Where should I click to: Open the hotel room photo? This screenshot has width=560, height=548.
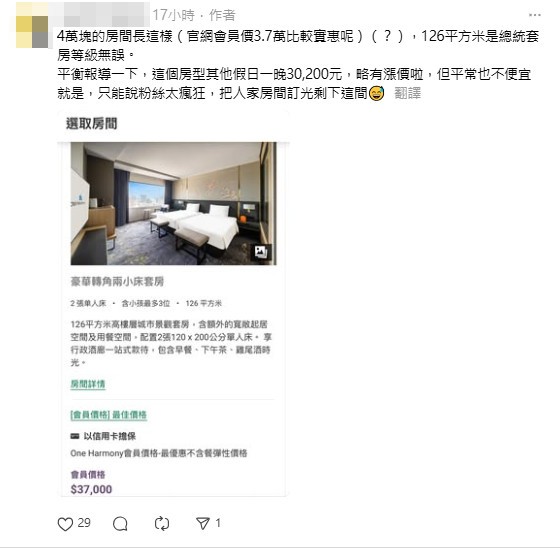pos(174,204)
